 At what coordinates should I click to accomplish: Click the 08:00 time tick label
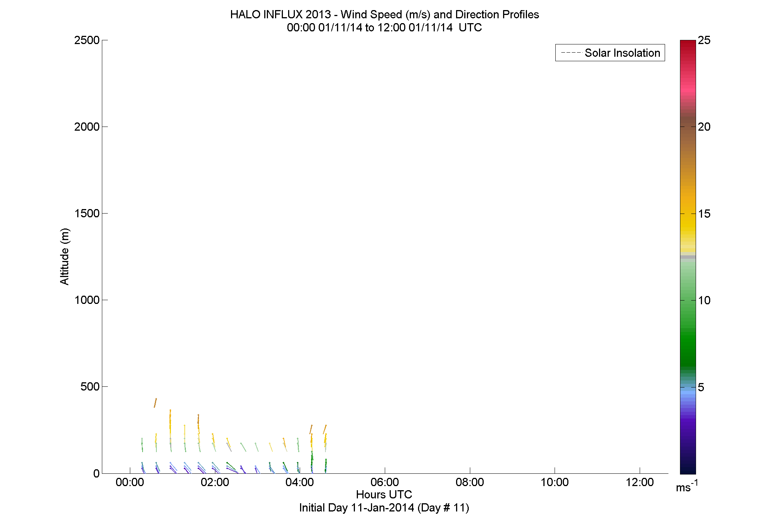(470, 482)
